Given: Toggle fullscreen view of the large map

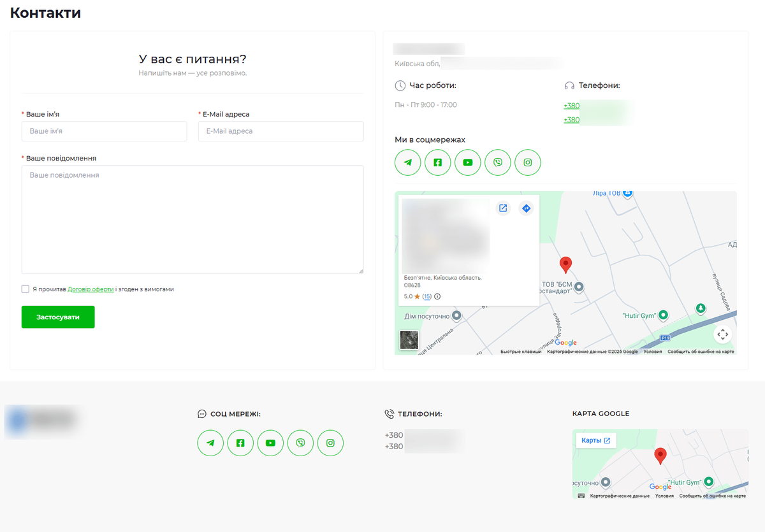Looking at the screenshot, I should click(722, 334).
